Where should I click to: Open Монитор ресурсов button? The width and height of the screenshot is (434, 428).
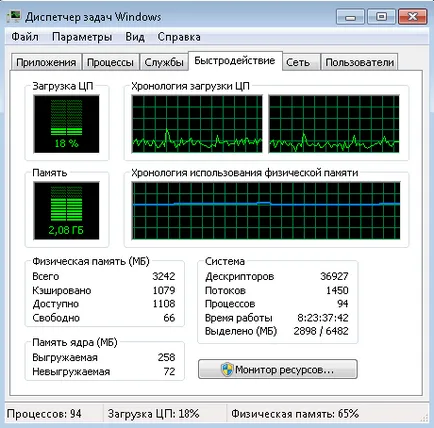pyautogui.click(x=278, y=369)
